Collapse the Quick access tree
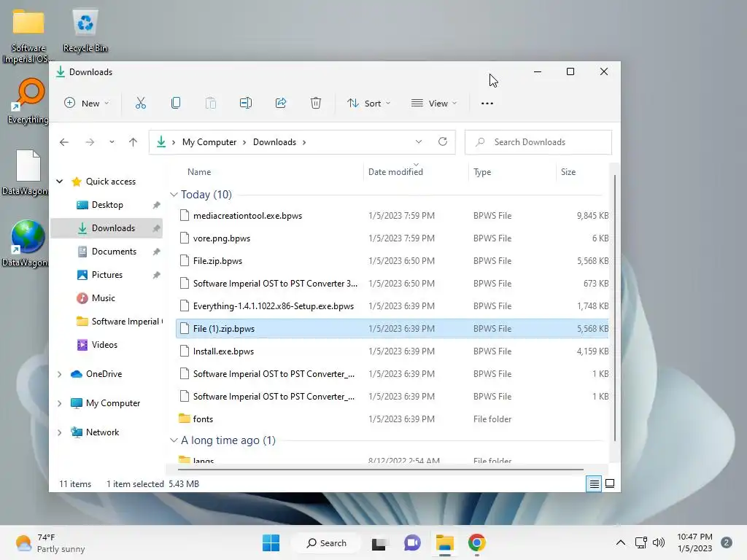The height and width of the screenshot is (560, 747). coord(60,182)
